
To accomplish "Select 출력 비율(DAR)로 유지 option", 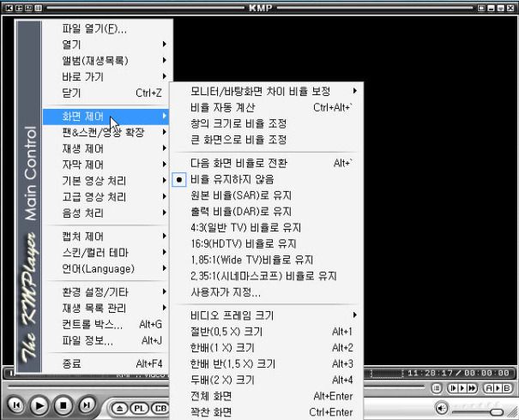I will coord(267,212).
